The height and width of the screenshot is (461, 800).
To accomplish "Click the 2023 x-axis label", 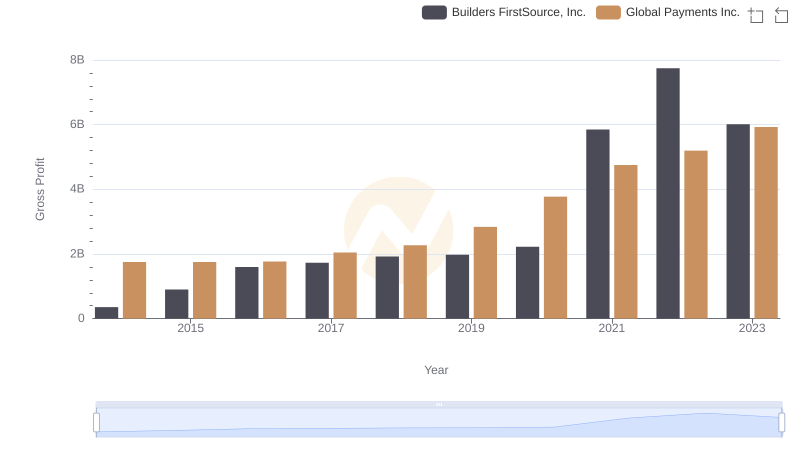I will click(752, 328).
